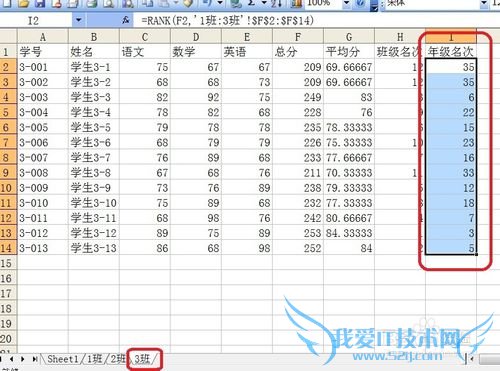This screenshot has height=371, width=500.
Task: Click the 年级名次 header cell
Action: click(451, 52)
